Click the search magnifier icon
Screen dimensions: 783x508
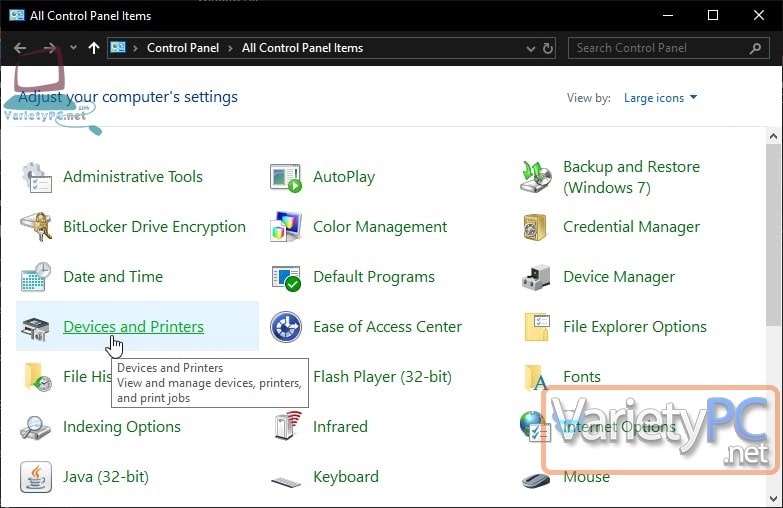756,48
